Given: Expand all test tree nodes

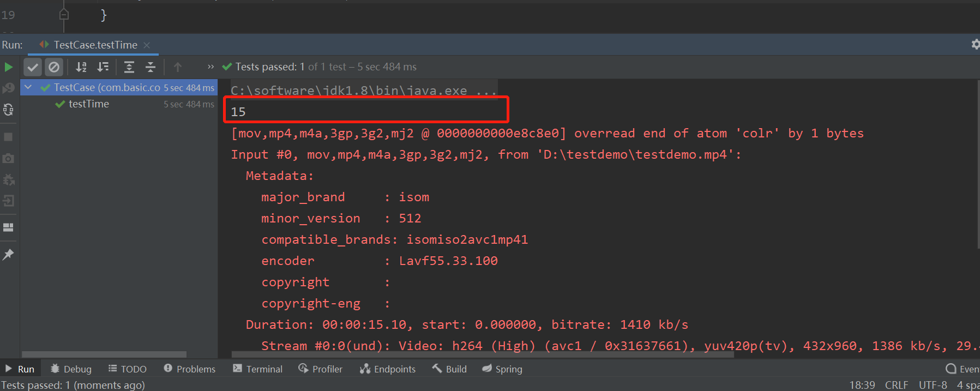Looking at the screenshot, I should click(x=129, y=67).
